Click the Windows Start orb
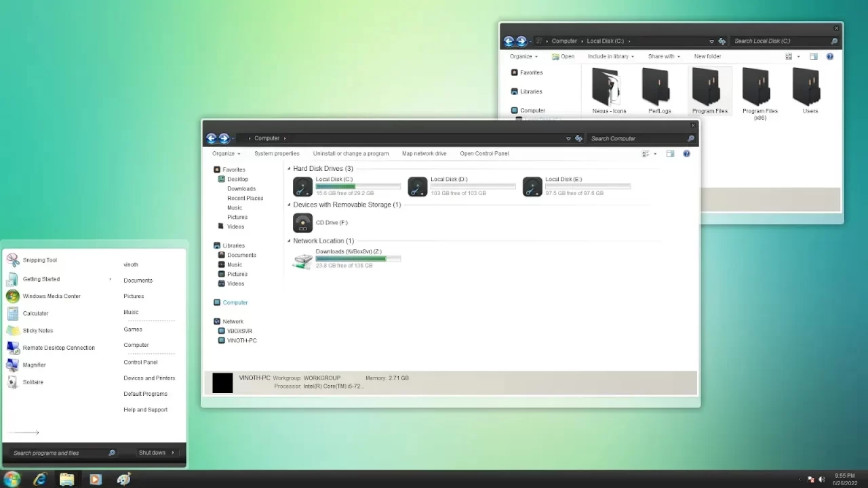The image size is (868, 488). tap(12, 479)
